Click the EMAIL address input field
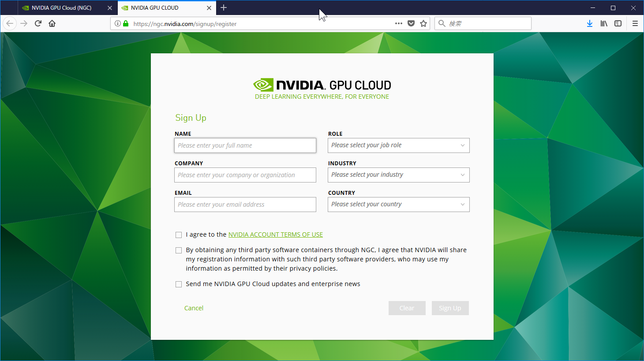 pyautogui.click(x=245, y=204)
